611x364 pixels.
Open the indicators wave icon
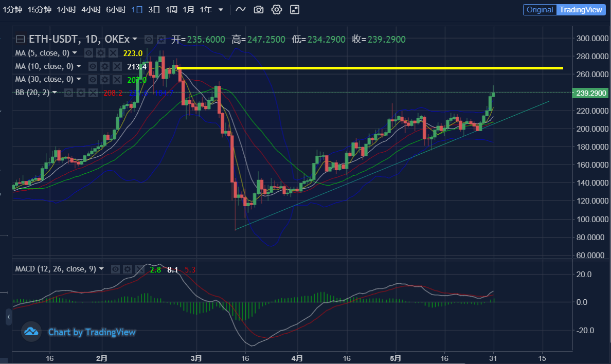[241, 9]
